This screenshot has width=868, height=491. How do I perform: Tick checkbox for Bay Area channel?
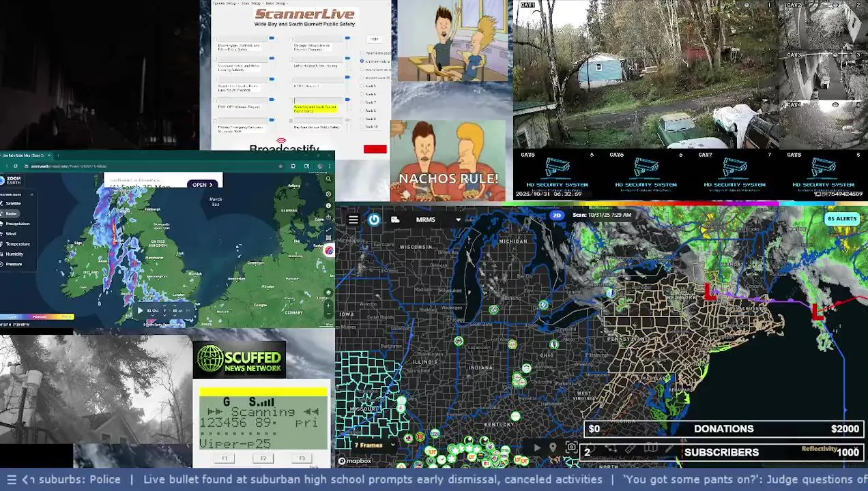point(291,121)
